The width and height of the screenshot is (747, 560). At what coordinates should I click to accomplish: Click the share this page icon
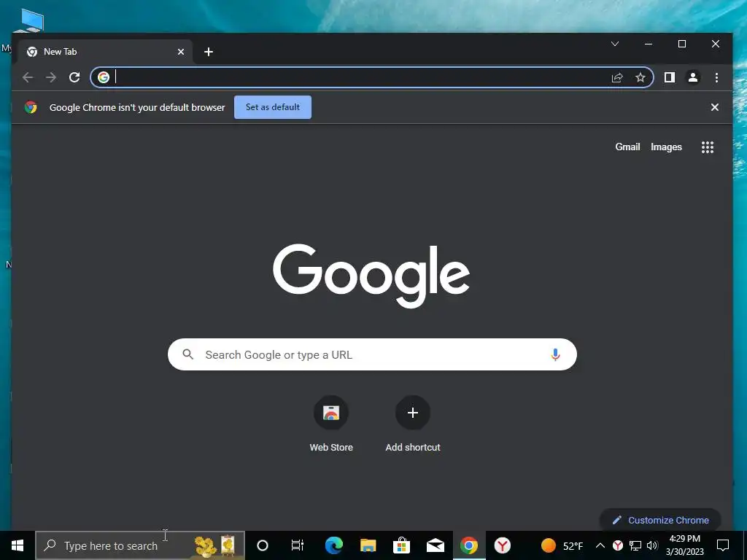617,77
